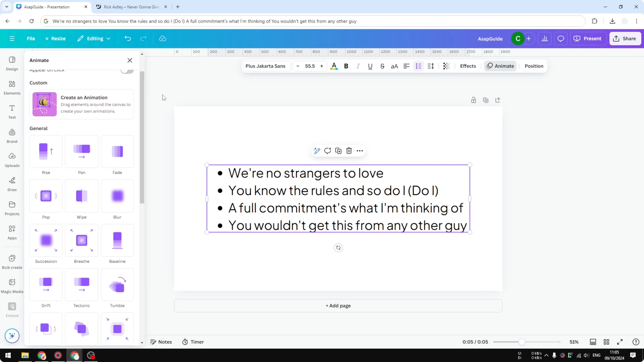Redo the last action
Viewport: 644px width, 362px height.
[x=143, y=38]
